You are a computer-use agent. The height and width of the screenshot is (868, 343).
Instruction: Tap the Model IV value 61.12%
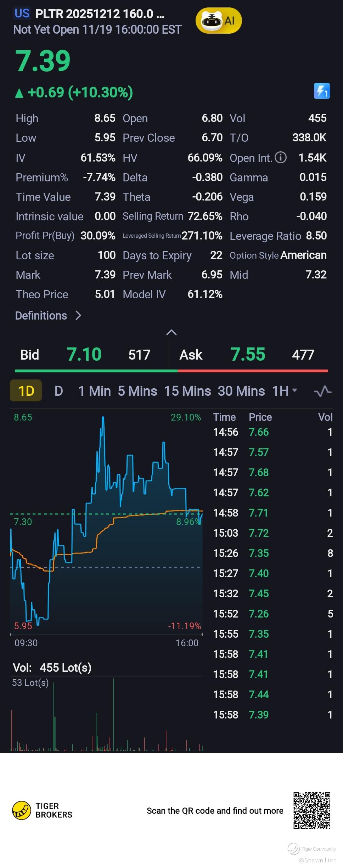click(205, 294)
